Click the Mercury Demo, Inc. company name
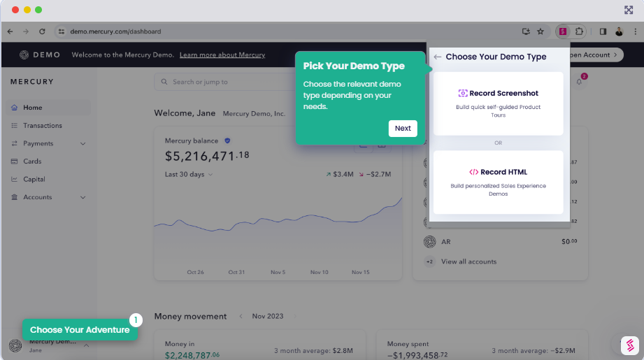 point(254,114)
